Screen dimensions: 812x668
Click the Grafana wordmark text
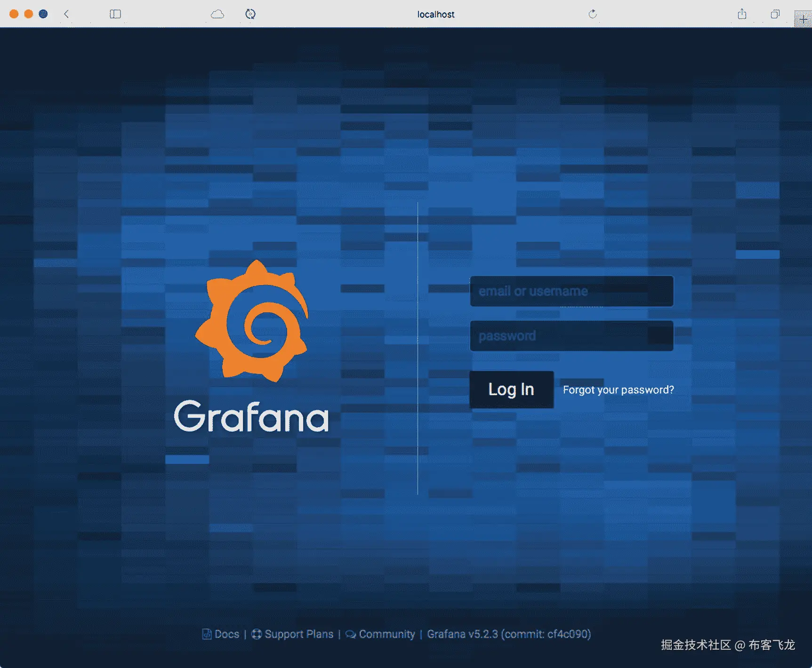click(x=251, y=416)
